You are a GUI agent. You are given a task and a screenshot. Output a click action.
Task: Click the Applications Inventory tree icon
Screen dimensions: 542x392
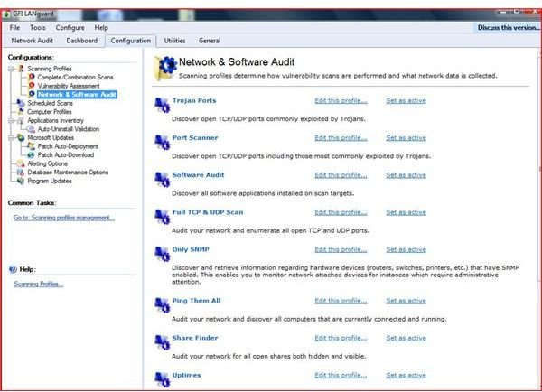click(x=21, y=120)
